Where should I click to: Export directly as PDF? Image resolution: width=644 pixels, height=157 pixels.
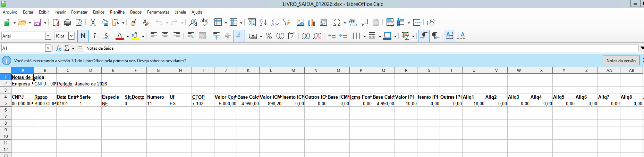pos(56,23)
